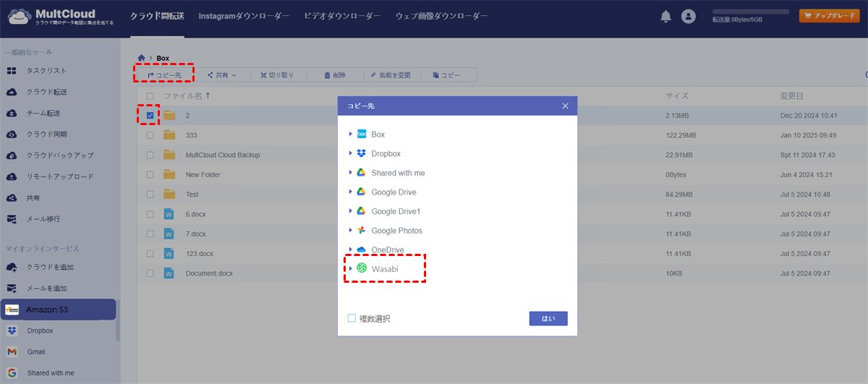Toggle the select-all checkbox in the header
This screenshot has width=868, height=384.
150,95
